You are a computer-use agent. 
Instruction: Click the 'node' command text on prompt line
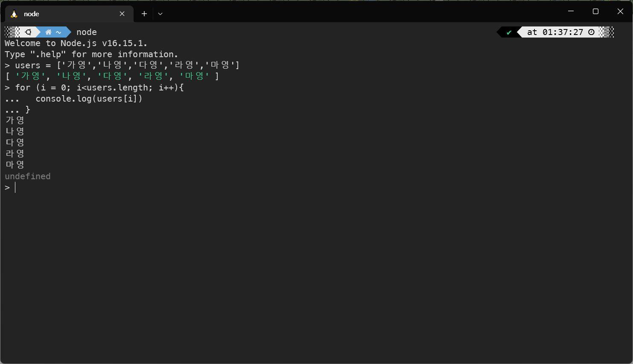pos(87,32)
